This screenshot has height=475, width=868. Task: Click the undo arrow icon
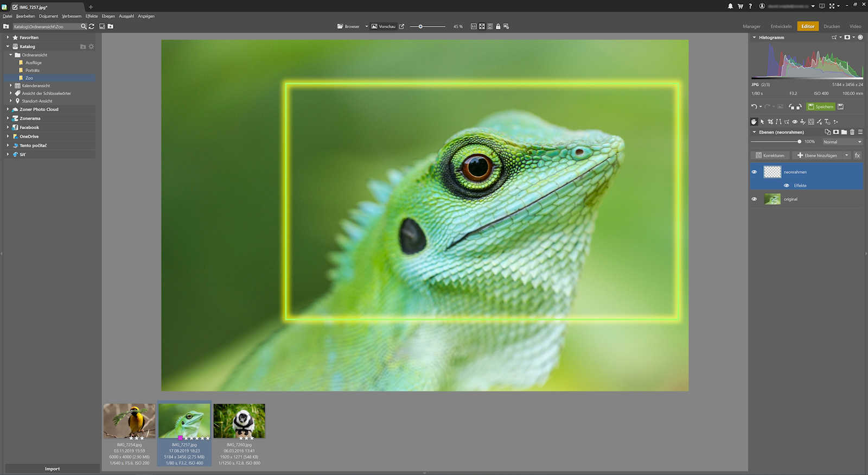click(754, 107)
